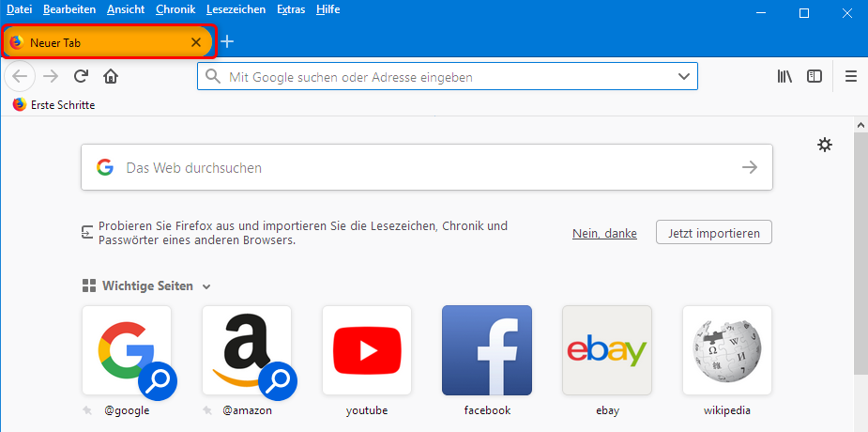Screen dimensions: 868x432
Task: Close the Neuer Tab tab
Action: click(x=195, y=42)
